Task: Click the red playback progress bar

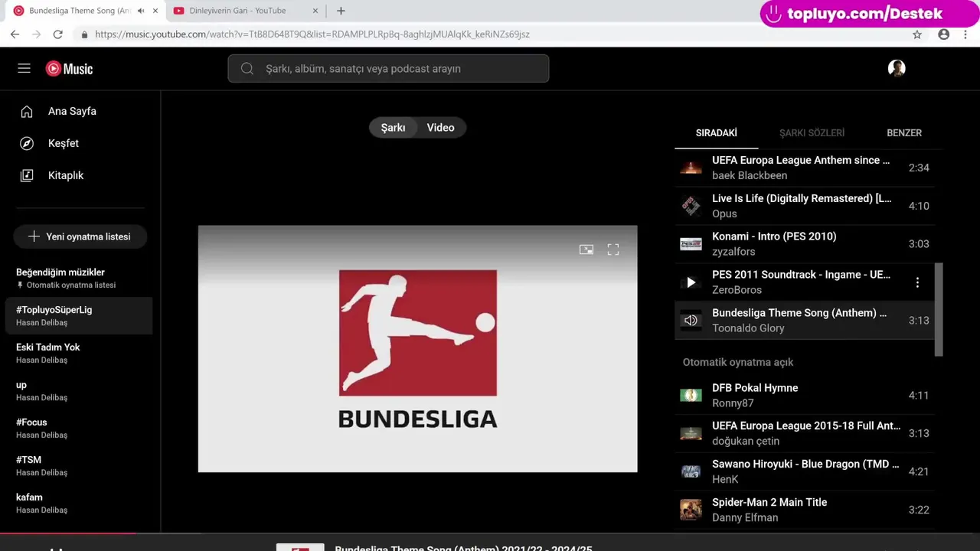Action: click(67, 533)
